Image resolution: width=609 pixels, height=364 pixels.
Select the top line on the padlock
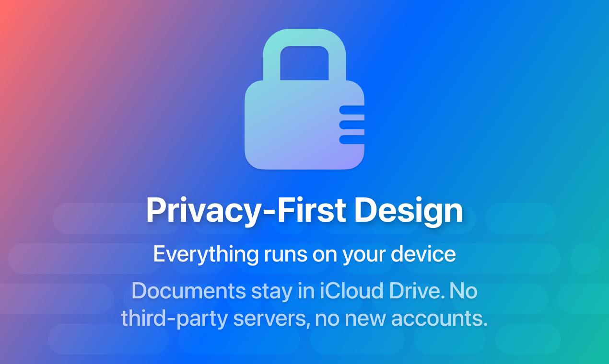click(x=351, y=110)
